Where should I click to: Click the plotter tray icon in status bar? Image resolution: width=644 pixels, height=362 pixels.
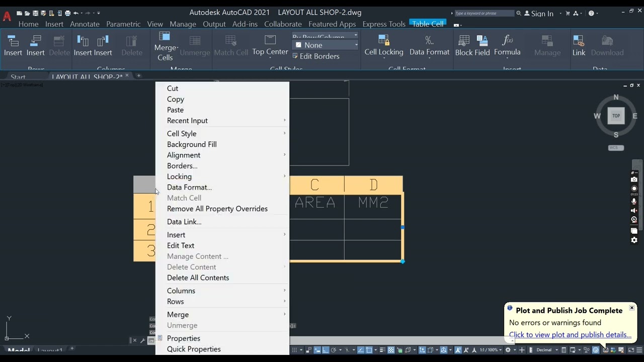click(x=605, y=349)
